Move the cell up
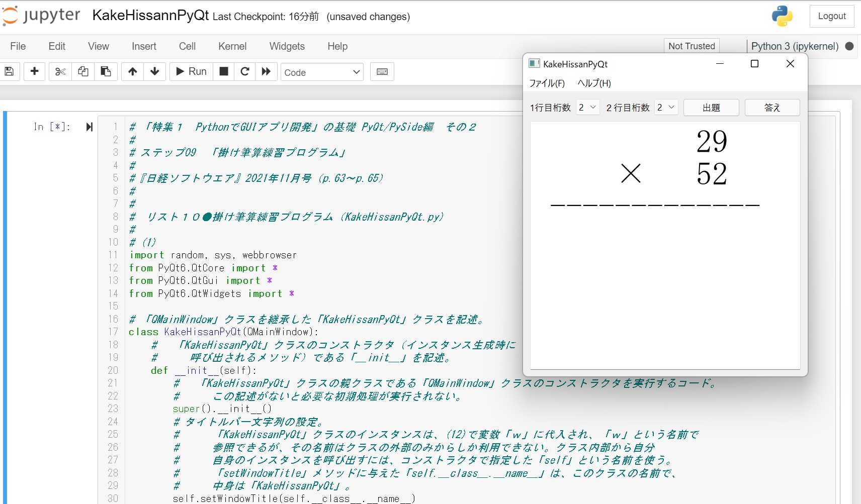861x504 pixels. tap(132, 71)
